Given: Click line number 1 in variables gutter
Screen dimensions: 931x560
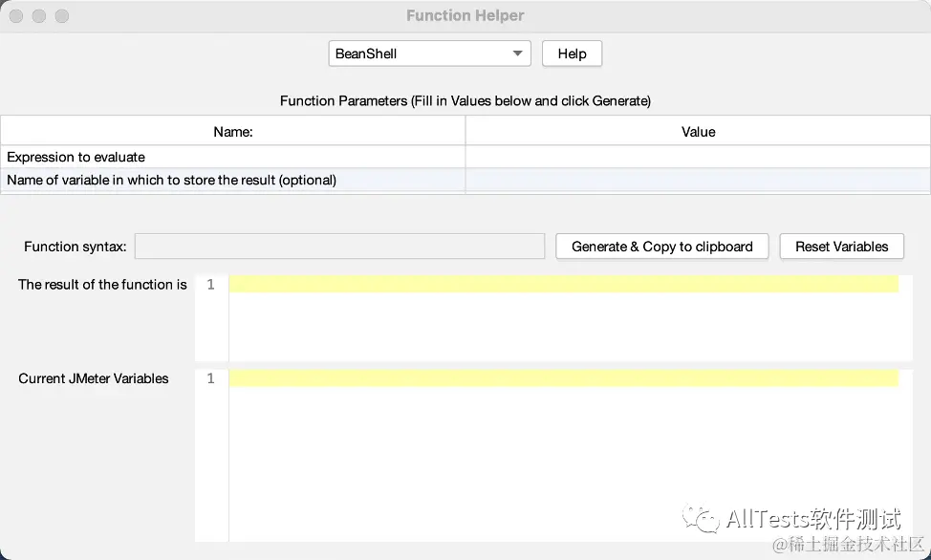Looking at the screenshot, I should click(211, 378).
